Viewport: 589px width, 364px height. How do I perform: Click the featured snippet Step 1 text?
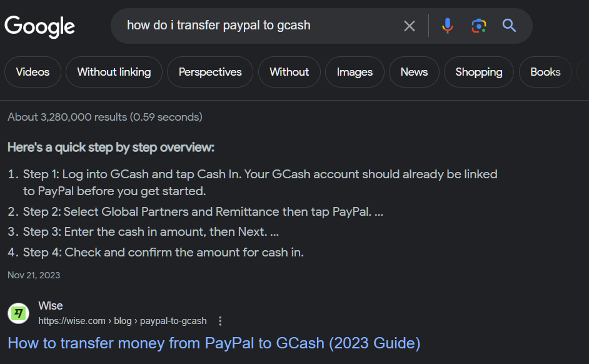[260, 174]
